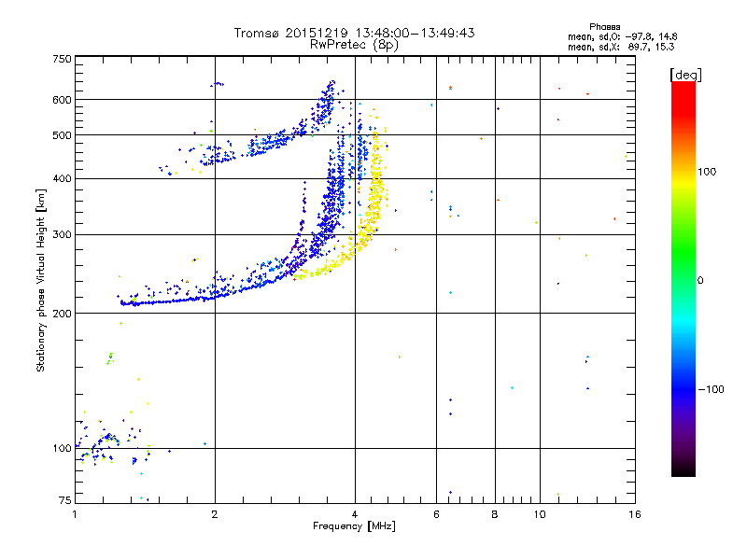Click the y-axis tick label '500'
The height and width of the screenshot is (560, 747).
pos(62,135)
